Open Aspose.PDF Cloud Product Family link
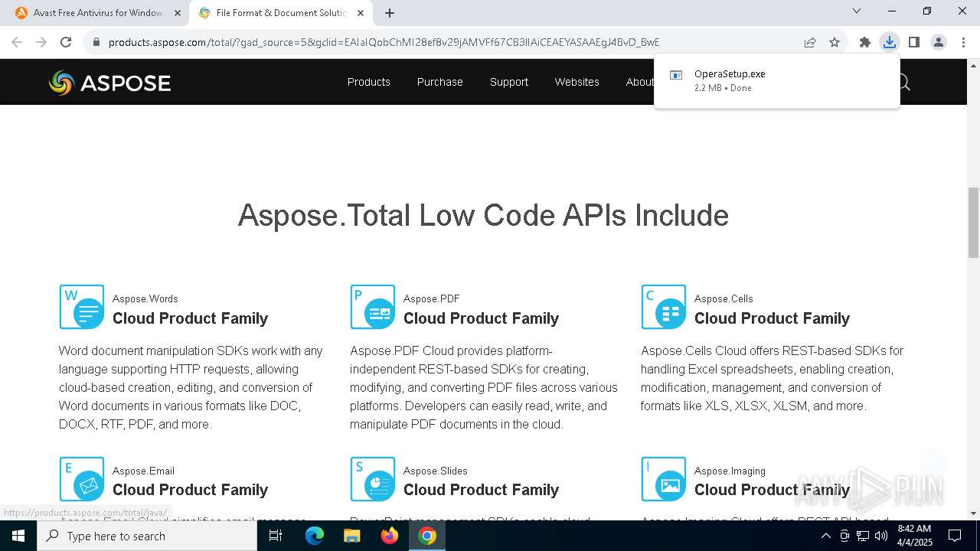Viewport: 980px width, 551px height. point(481,318)
